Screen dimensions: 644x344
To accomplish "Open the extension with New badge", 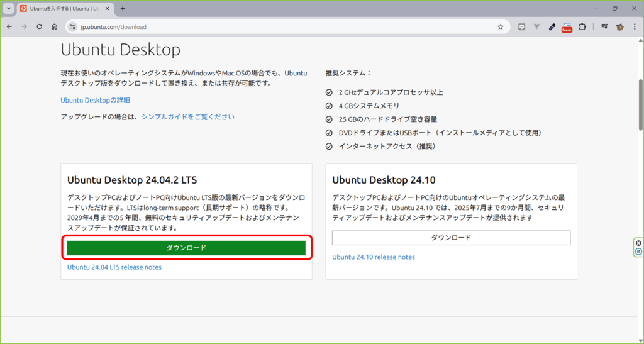I will coord(567,28).
